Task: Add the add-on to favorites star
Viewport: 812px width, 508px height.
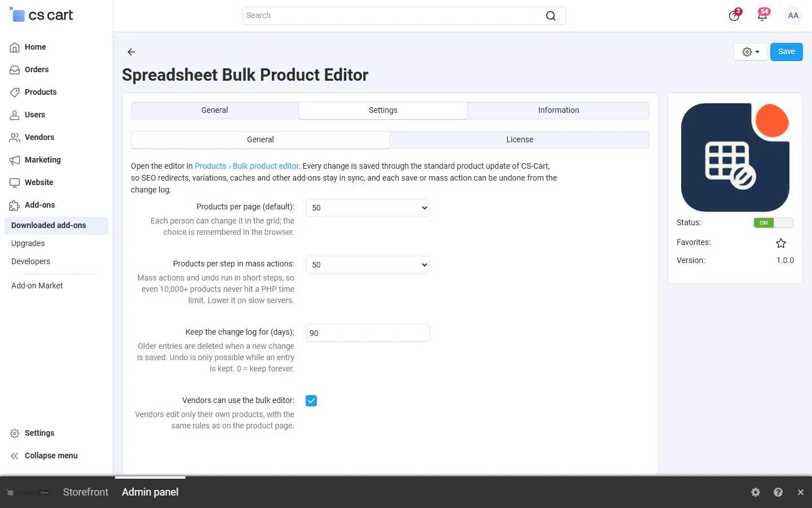Action: click(781, 243)
